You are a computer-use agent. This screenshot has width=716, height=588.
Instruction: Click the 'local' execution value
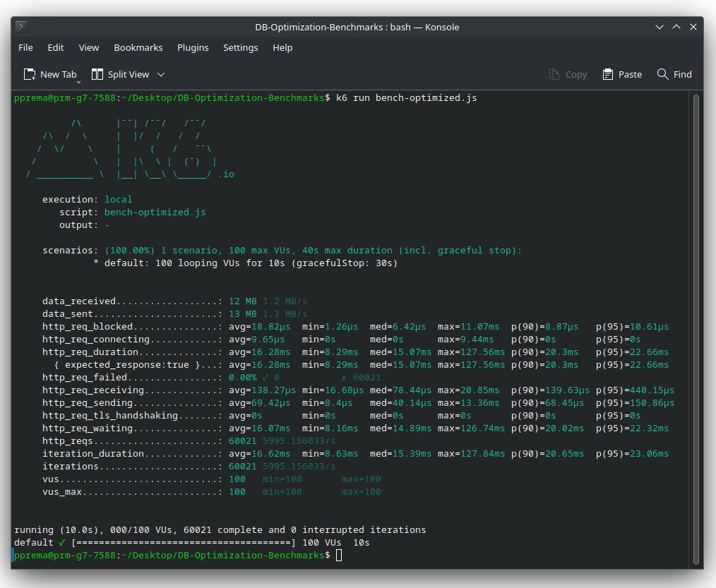click(x=118, y=200)
